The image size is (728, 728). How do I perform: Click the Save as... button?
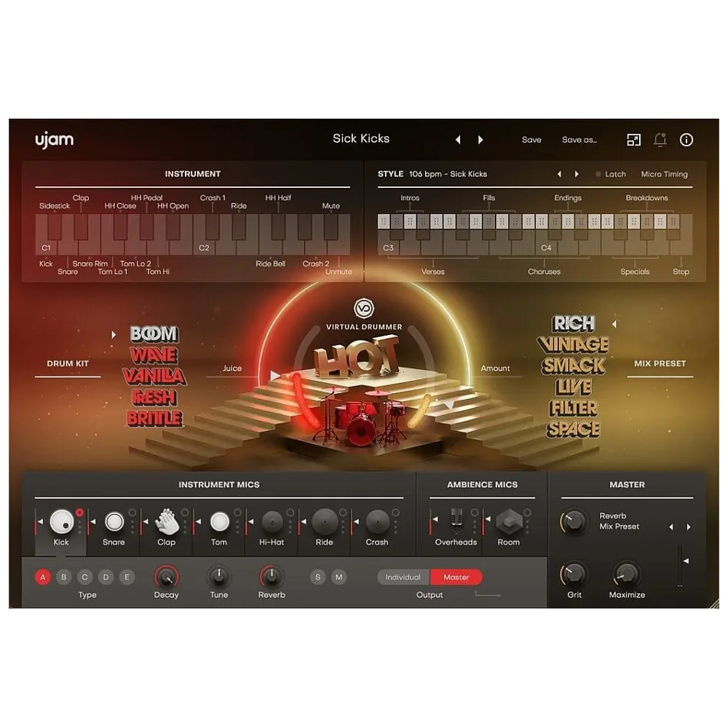click(x=579, y=140)
